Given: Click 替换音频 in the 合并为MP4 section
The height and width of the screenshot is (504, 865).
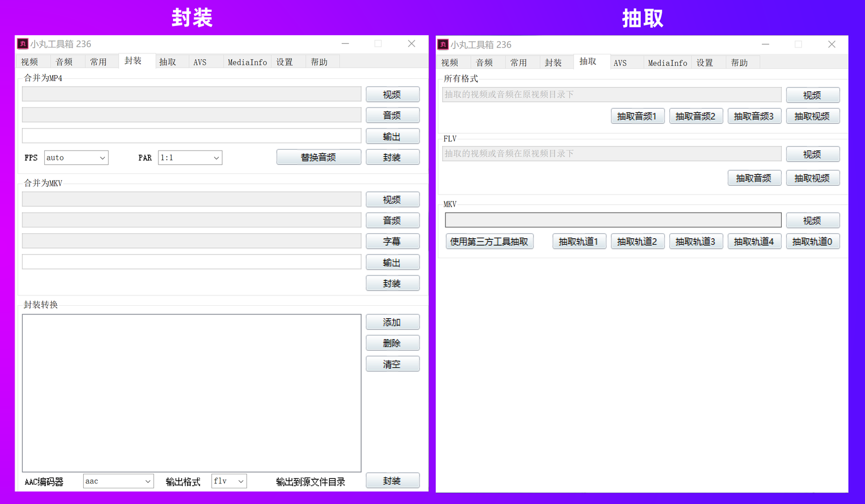Looking at the screenshot, I should (318, 157).
